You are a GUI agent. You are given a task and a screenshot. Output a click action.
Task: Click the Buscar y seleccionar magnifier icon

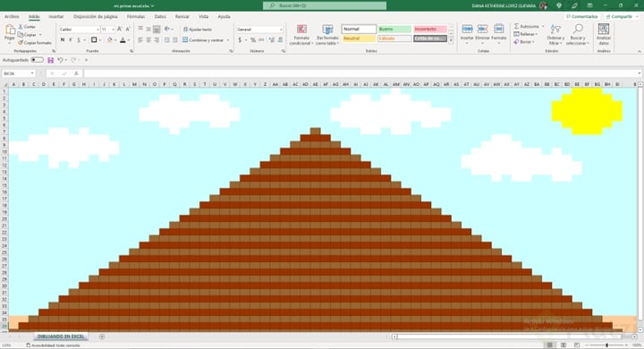pyautogui.click(x=578, y=29)
